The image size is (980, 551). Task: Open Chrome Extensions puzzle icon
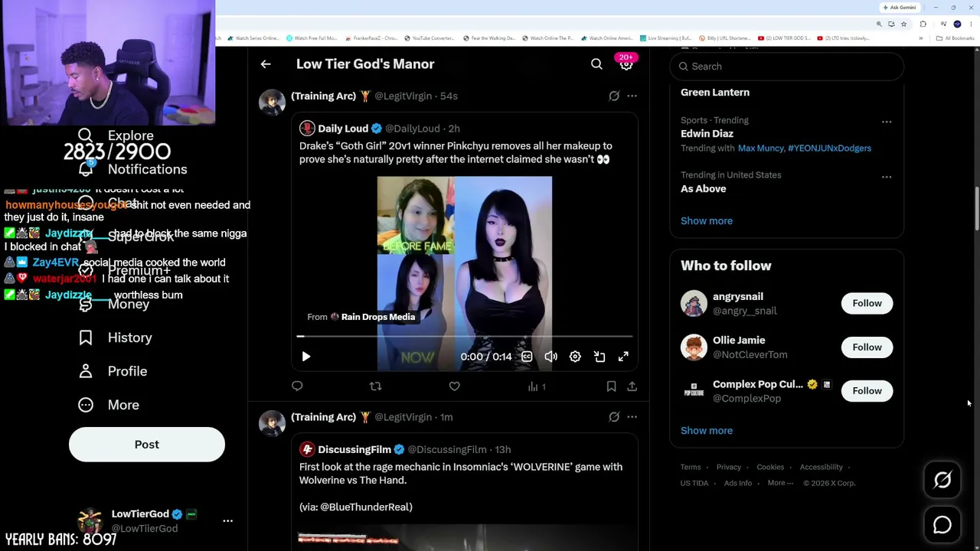tap(923, 24)
